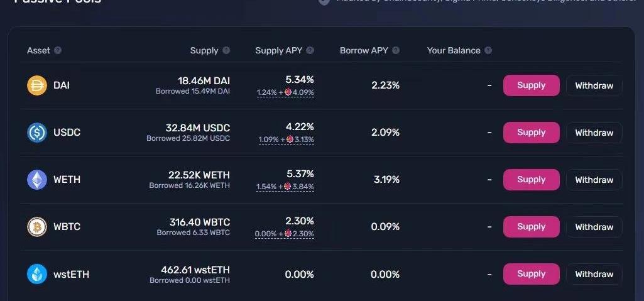This screenshot has width=644, height=301.
Task: Click the wstETH droplet icon
Action: point(37,274)
